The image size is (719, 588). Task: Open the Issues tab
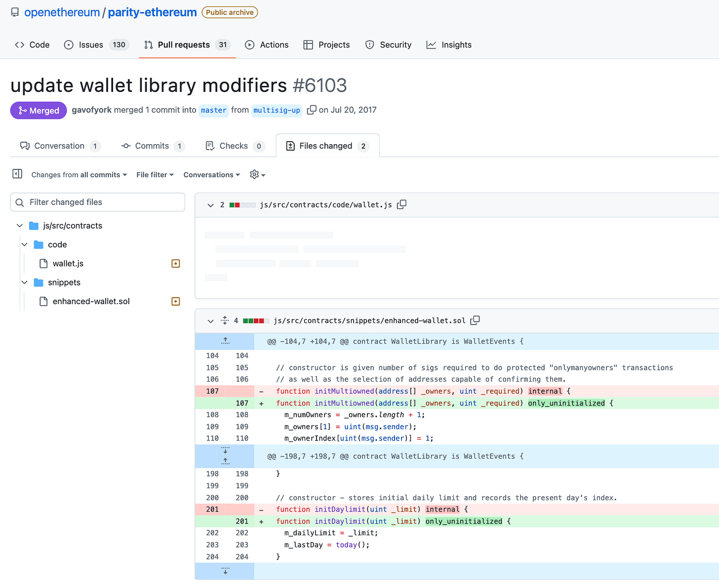[96, 45]
